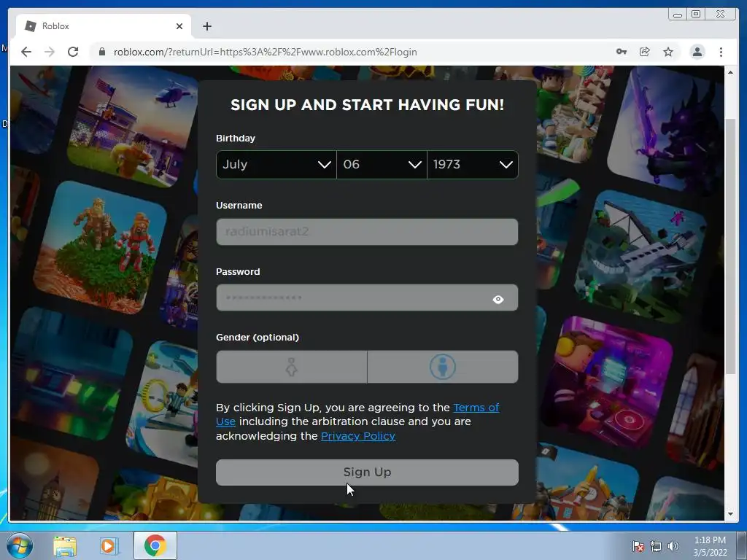Launch Windows Media Player from the taskbar

[109, 546]
